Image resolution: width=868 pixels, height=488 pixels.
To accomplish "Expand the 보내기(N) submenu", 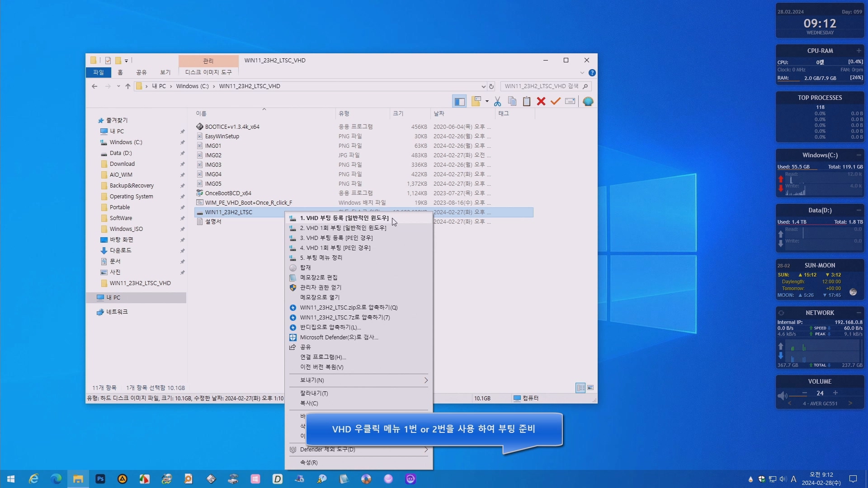I will click(359, 380).
